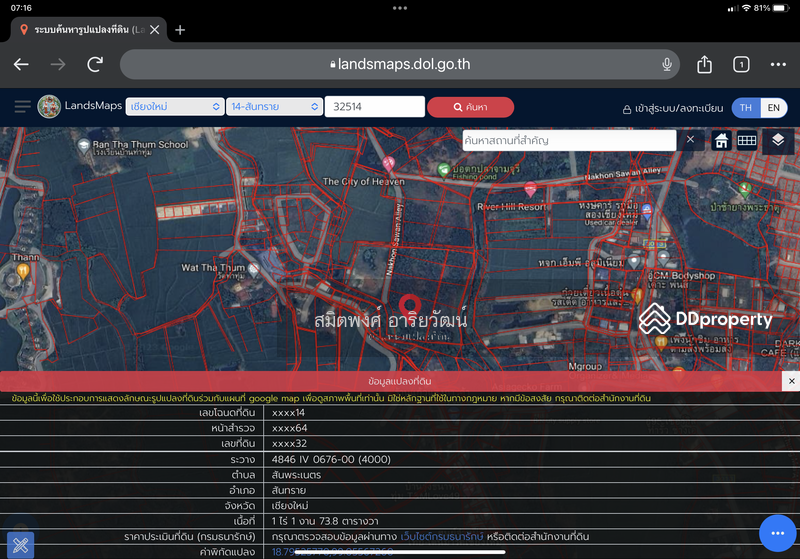This screenshot has height=559, width=800.
Task: Click the LandsMaps logo emblem
Action: tap(49, 107)
